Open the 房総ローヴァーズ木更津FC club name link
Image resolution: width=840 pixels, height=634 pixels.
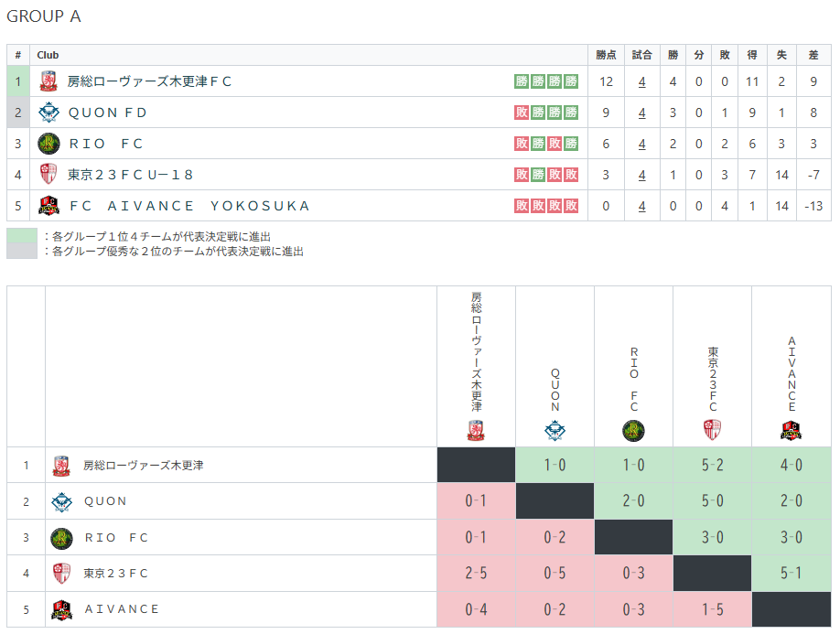click(150, 81)
